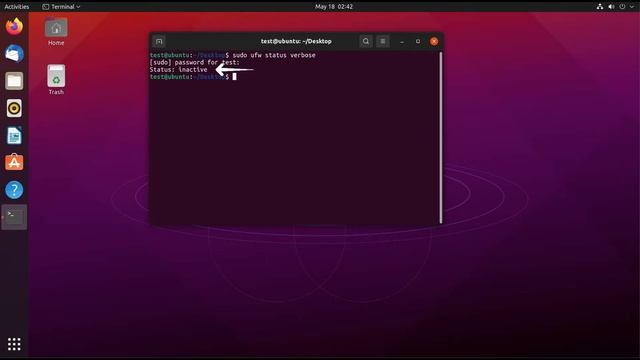Show Applications grid
640x360 pixels.
point(14,344)
